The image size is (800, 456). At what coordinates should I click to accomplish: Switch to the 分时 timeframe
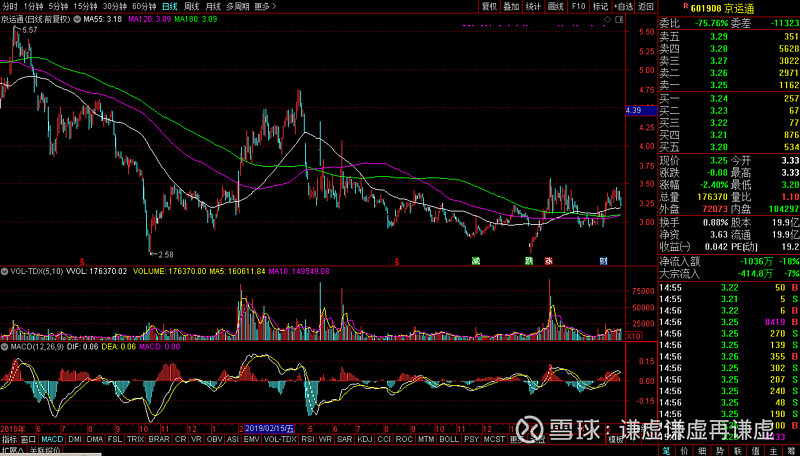(10, 7)
